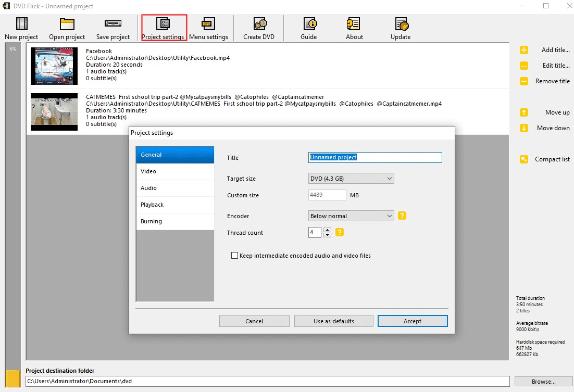The height and width of the screenshot is (392, 574).
Task: Click the Update toolbar icon
Action: coord(401,24)
